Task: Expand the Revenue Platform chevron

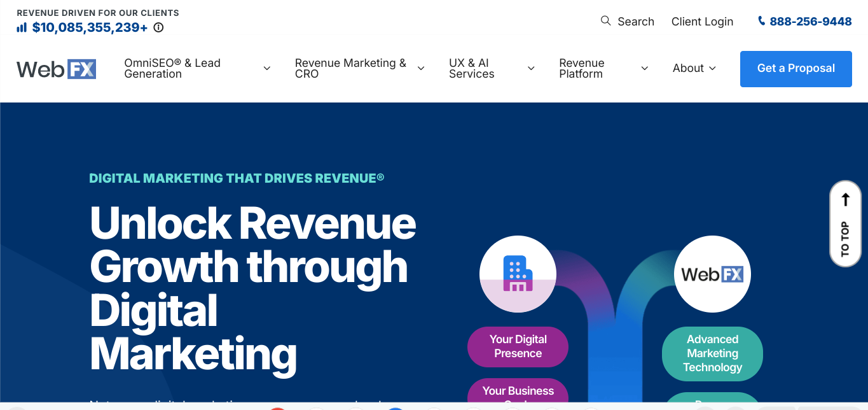Action: pos(645,68)
